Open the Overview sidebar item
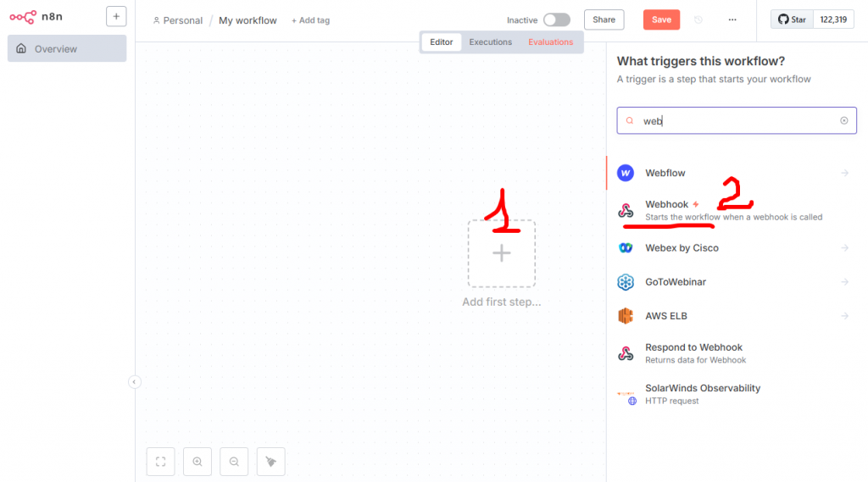The width and height of the screenshot is (868, 482). point(67,48)
